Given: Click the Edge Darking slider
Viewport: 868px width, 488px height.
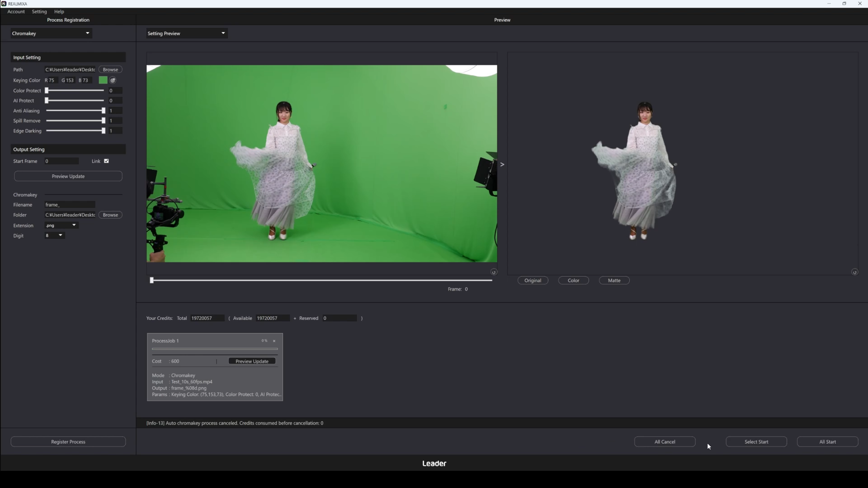Looking at the screenshot, I should pyautogui.click(x=75, y=131).
